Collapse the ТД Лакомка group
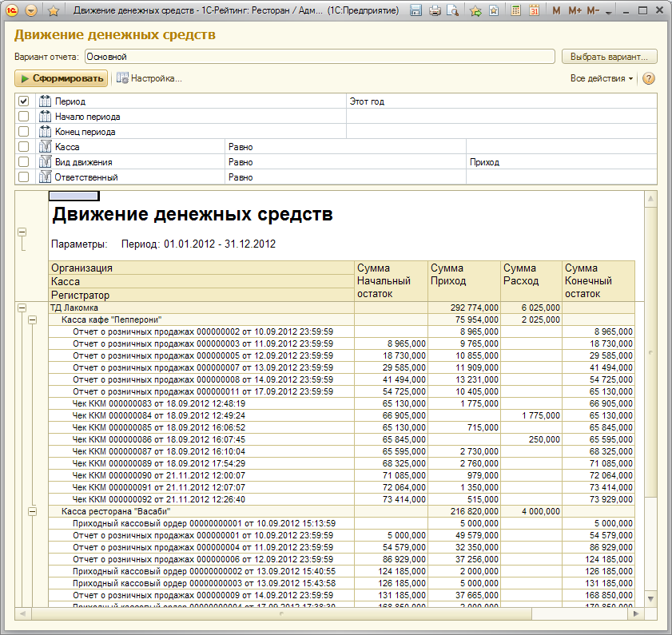The width and height of the screenshot is (672, 635). 22,308
